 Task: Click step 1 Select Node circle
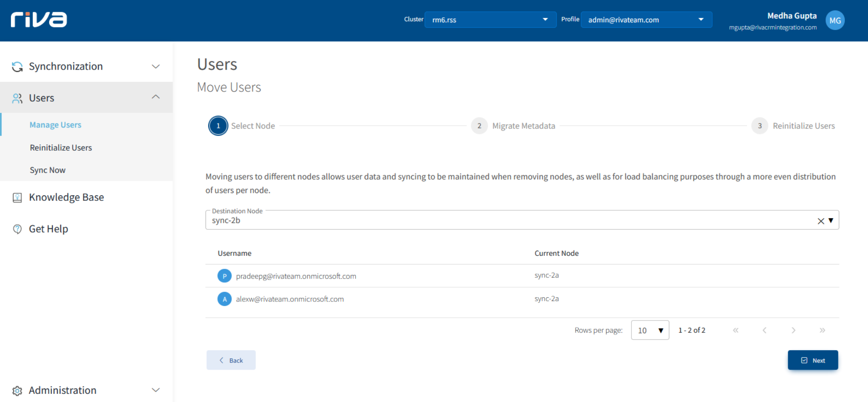(x=218, y=126)
